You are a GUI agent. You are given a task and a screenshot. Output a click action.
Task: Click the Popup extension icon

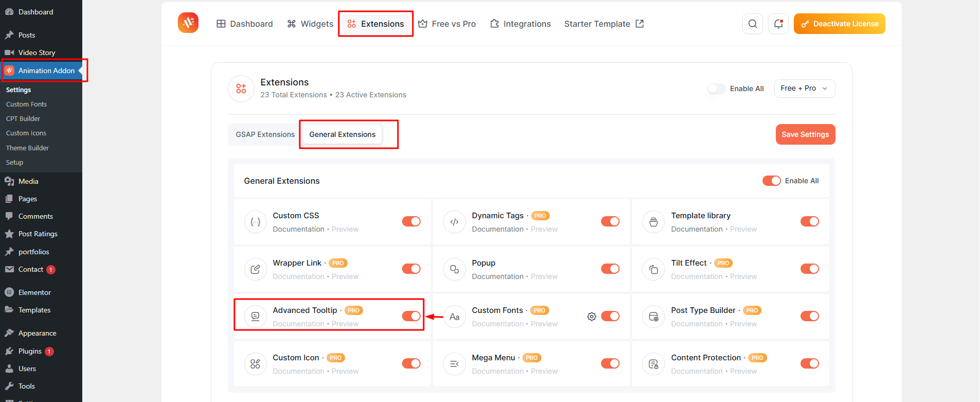click(x=455, y=269)
